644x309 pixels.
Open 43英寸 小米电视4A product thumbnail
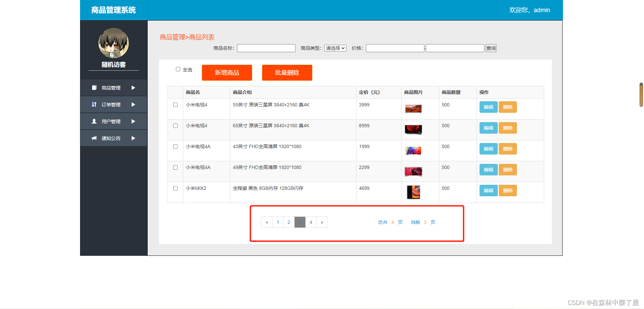pos(413,150)
